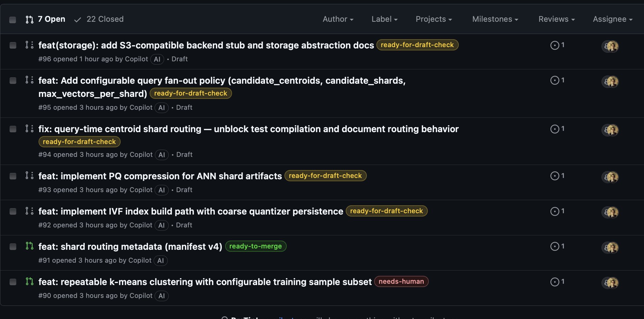
Task: Open the Author filter dropdown
Action: 337,19
